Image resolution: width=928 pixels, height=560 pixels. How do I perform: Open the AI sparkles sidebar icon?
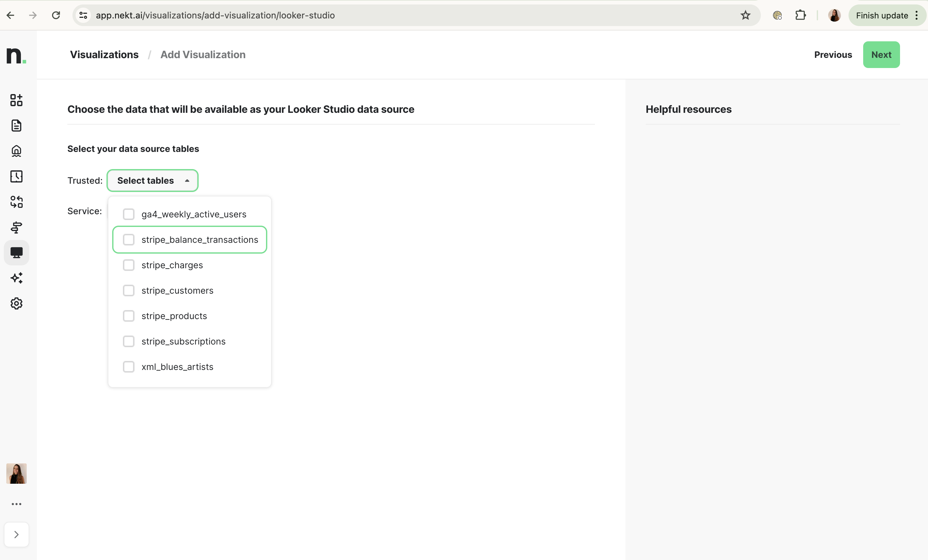coord(16,278)
